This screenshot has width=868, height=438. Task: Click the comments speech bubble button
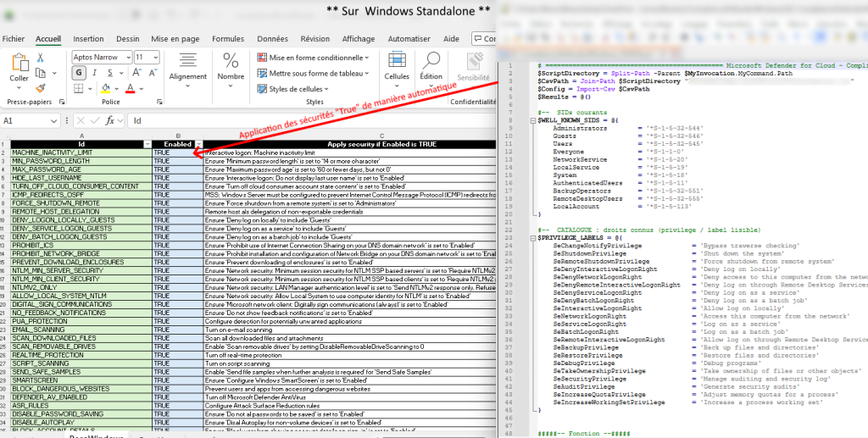484,39
